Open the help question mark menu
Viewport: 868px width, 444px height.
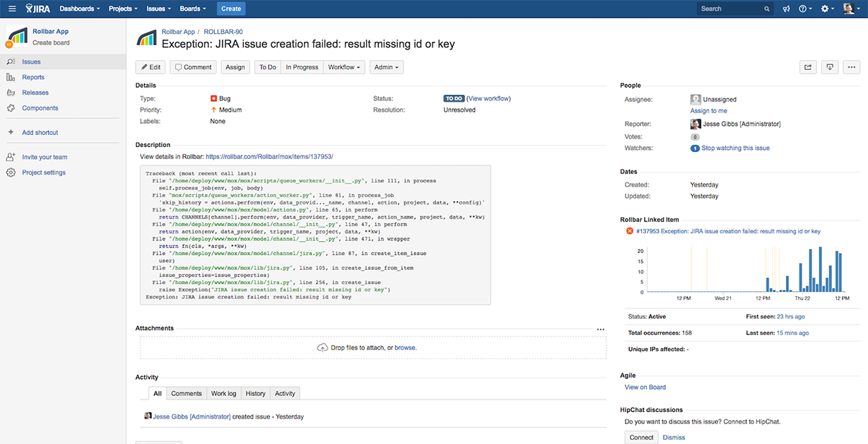tap(805, 8)
